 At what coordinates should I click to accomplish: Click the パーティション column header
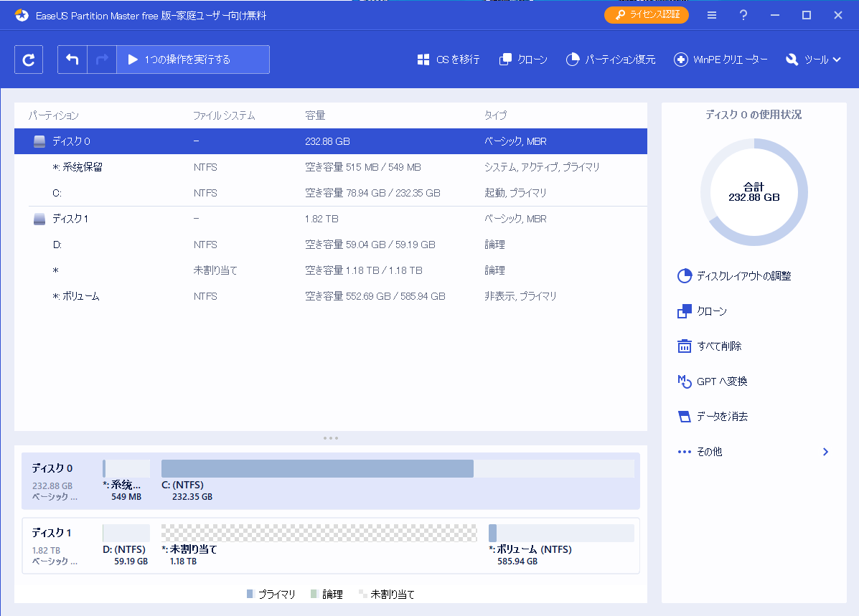54,115
